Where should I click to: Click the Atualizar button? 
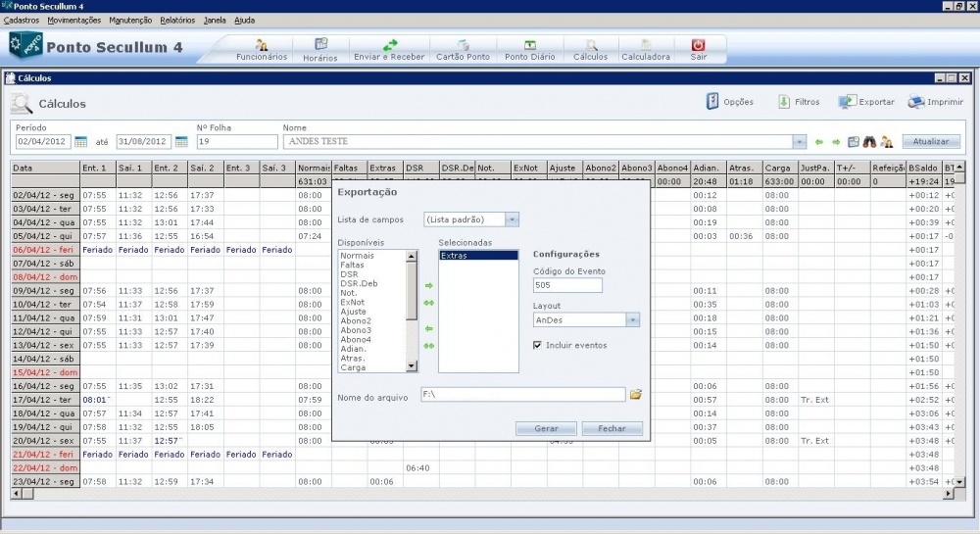point(931,142)
